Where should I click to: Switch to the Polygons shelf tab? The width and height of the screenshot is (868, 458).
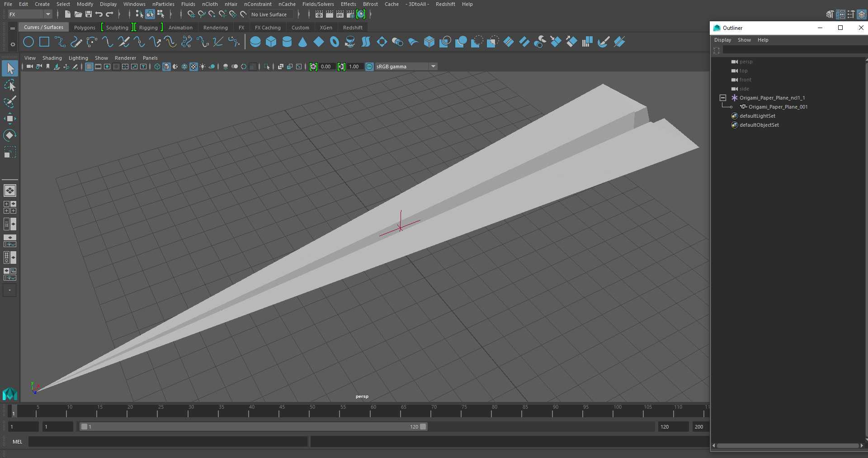pos(85,28)
